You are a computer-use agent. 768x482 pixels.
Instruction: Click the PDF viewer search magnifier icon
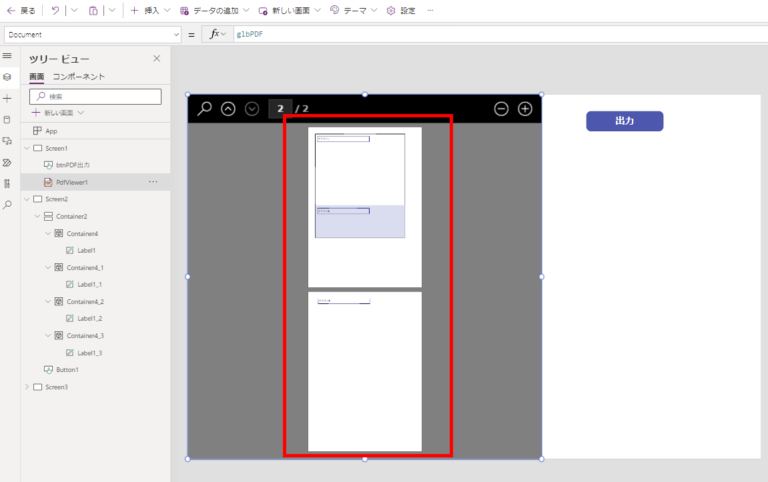point(204,108)
